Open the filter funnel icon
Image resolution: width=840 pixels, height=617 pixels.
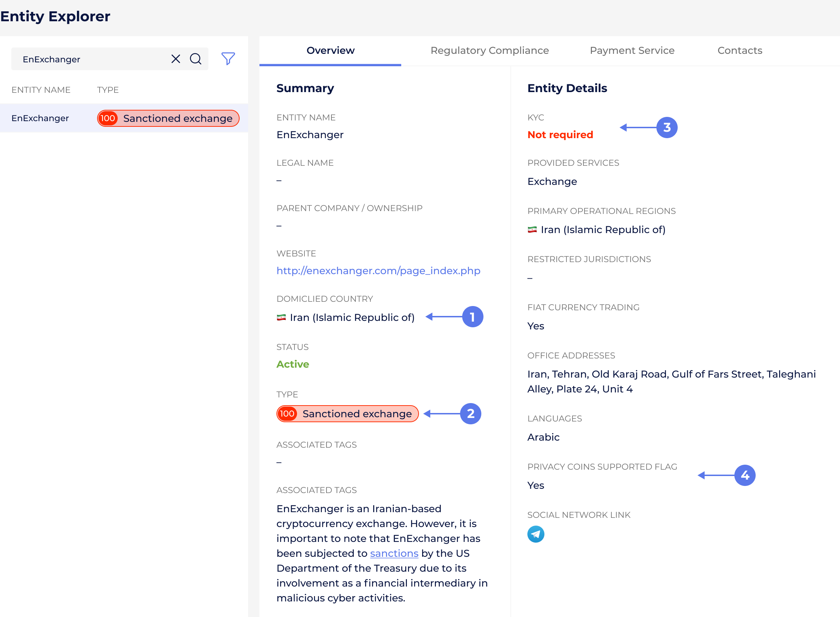coord(228,59)
